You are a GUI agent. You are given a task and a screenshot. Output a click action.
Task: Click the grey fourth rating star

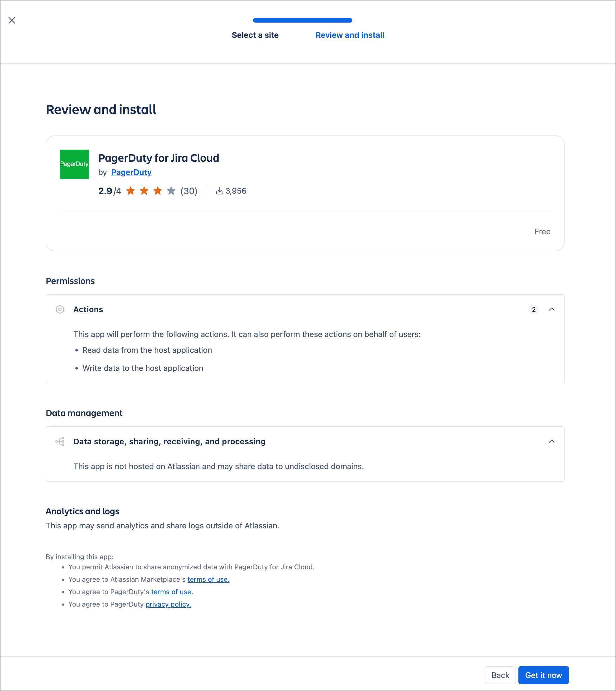171,191
